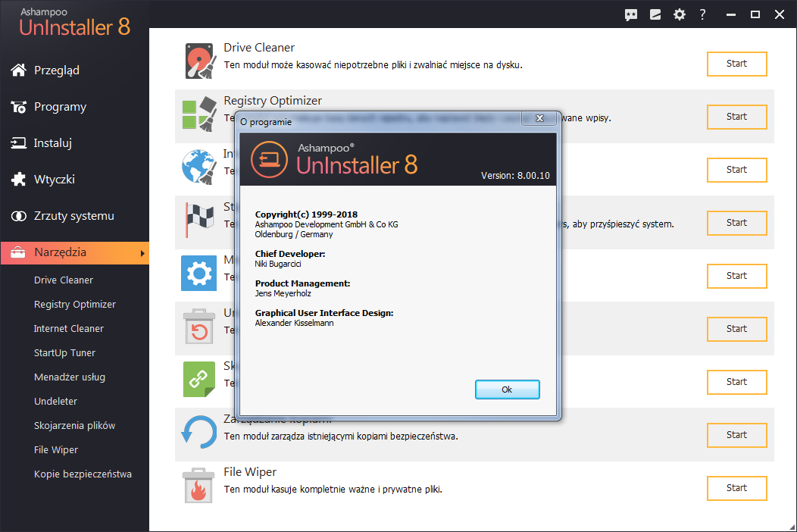Click the Drive Cleaner module icon
The image size is (797, 532).
(x=198, y=61)
